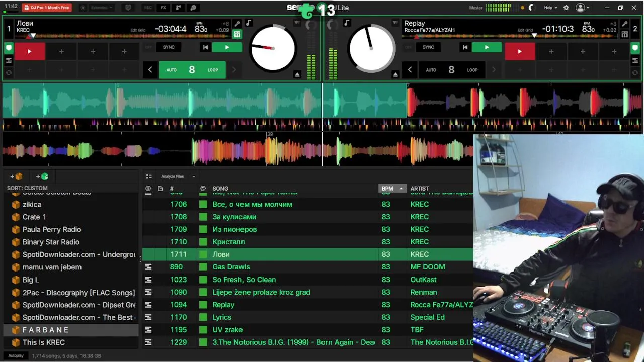Select the saved loops tab icon on deck 1
Image resolution: width=644 pixels, height=362 pixels.
click(9, 60)
